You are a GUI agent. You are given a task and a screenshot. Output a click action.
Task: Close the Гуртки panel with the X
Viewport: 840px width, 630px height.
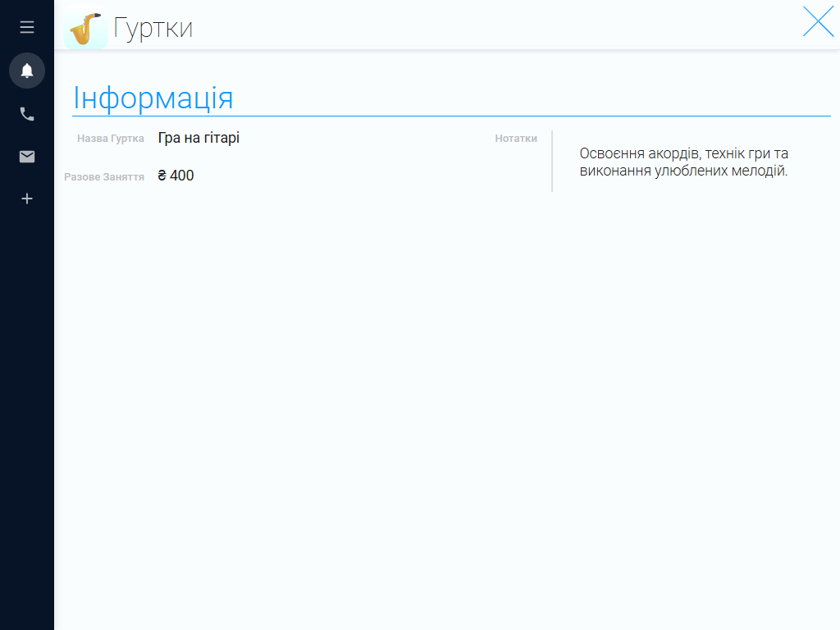818,21
